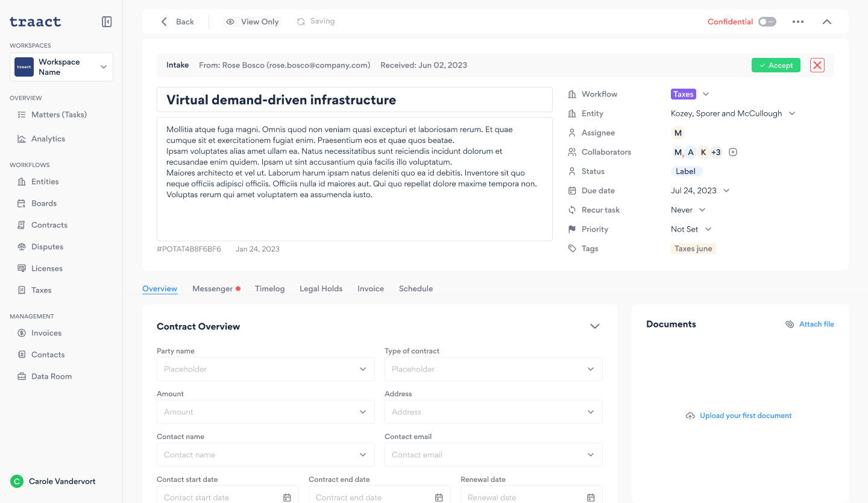Click the Upload your first document link

[746, 416]
